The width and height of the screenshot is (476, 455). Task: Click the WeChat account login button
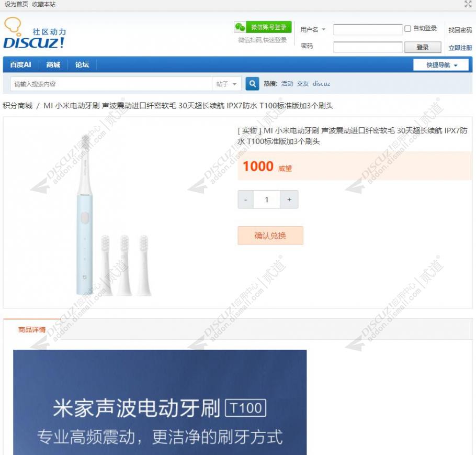click(263, 27)
